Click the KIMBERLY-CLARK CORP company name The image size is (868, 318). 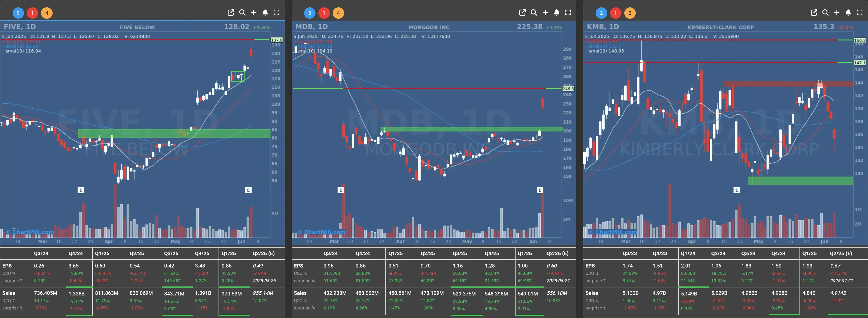pyautogui.click(x=720, y=27)
